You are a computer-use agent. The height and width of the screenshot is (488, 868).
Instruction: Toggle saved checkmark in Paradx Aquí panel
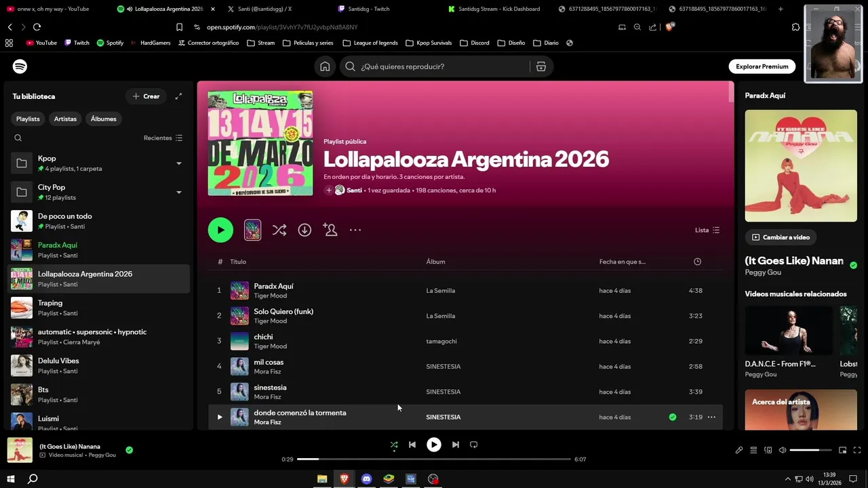coord(853,265)
